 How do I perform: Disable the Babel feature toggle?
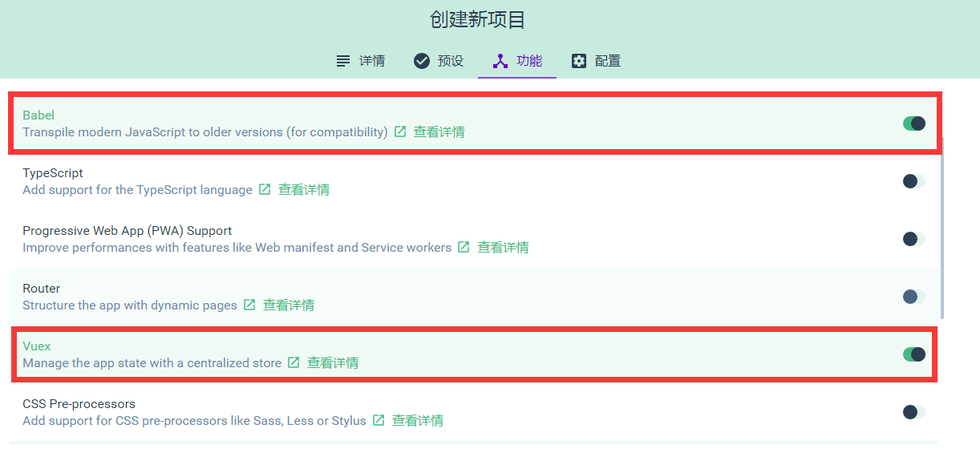913,123
